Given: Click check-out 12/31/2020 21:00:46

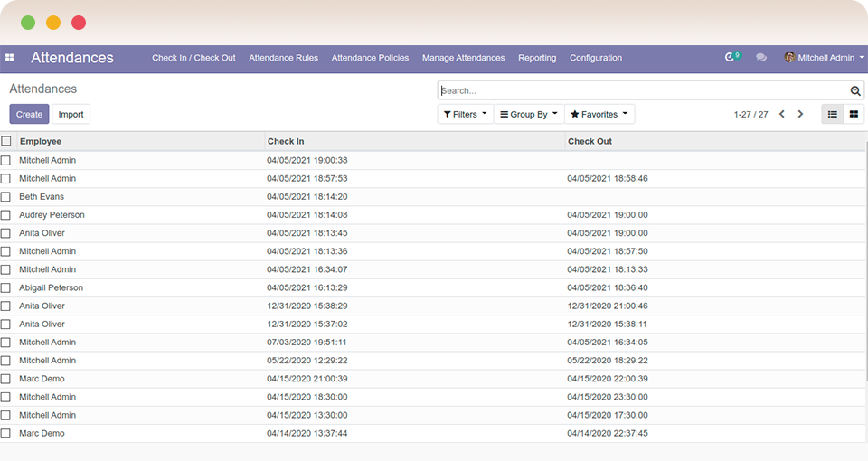Looking at the screenshot, I should click(x=608, y=306).
